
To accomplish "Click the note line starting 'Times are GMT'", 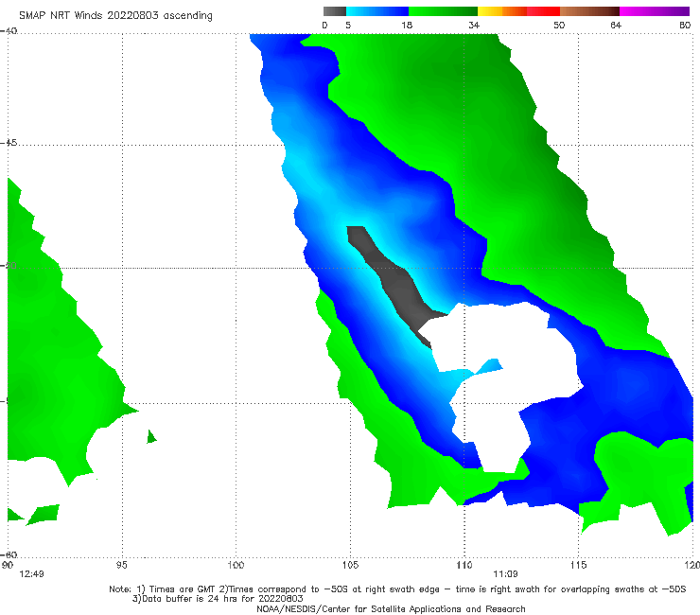I will click(x=397, y=589).
